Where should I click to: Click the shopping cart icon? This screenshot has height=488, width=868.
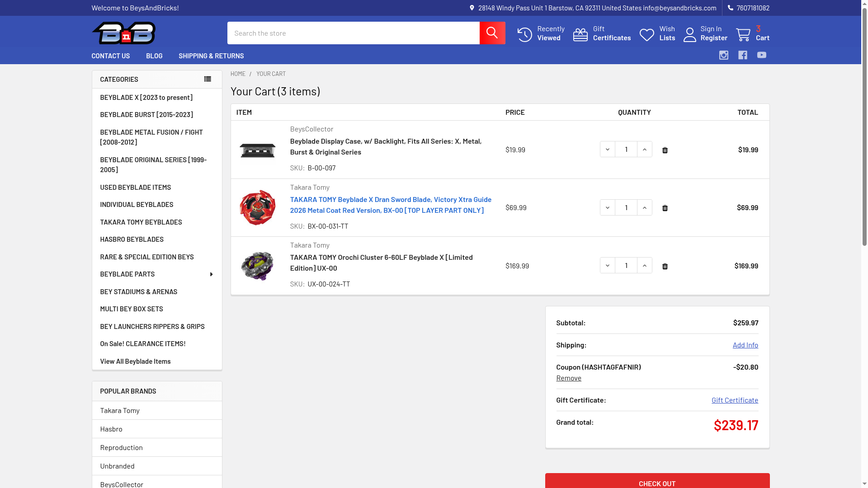(743, 34)
